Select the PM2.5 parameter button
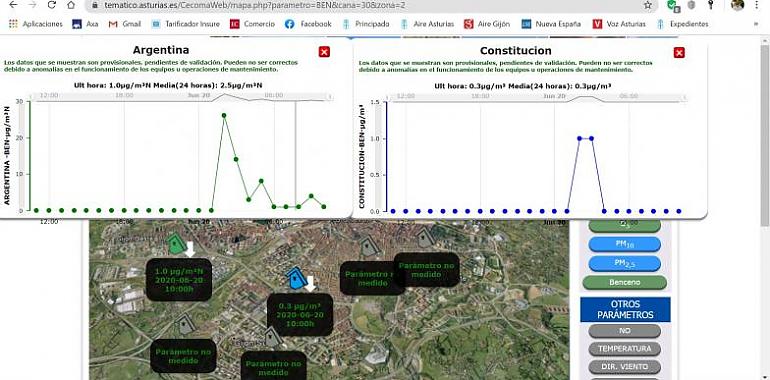This screenshot has height=380, width=770. pos(624,264)
